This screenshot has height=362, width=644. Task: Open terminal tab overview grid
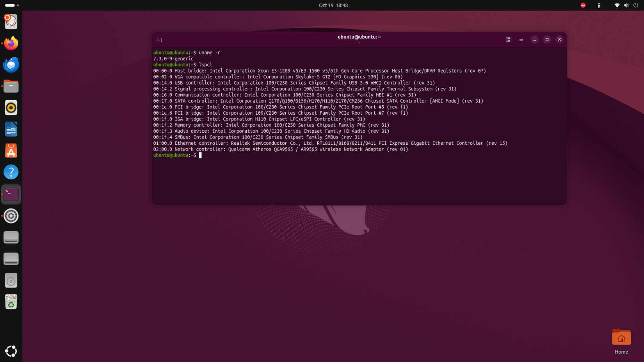click(x=508, y=40)
